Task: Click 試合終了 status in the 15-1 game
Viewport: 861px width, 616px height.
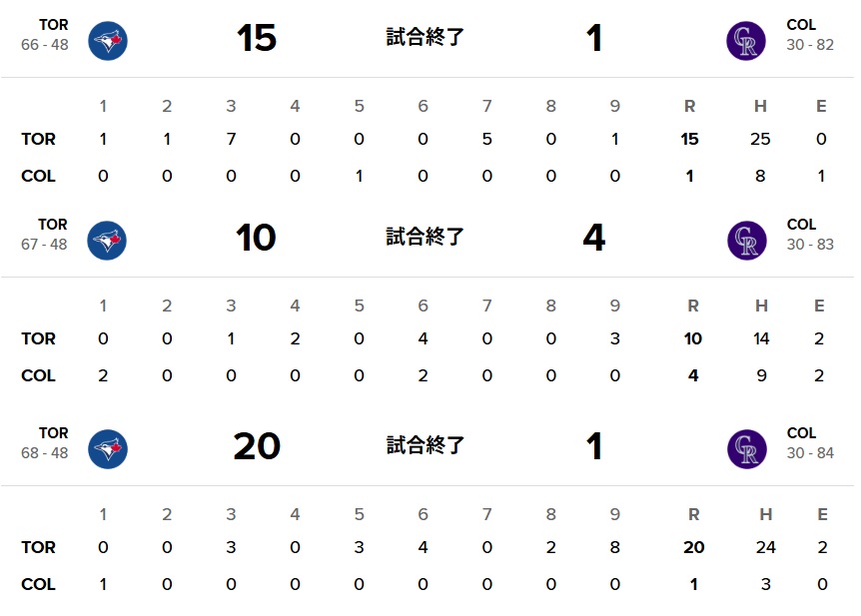Action: [x=426, y=38]
